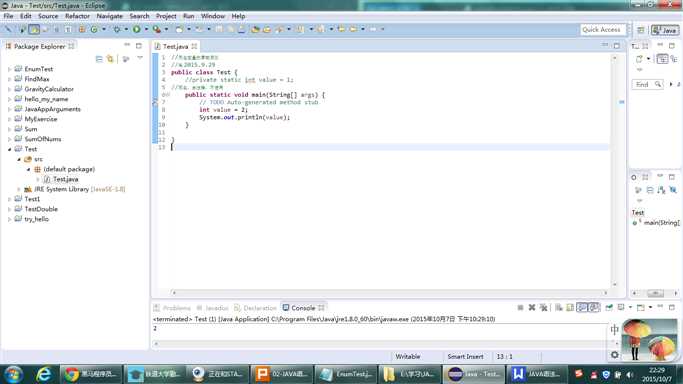Open Chrome window from taskbar
The height and width of the screenshot is (384, 683).
coord(90,374)
